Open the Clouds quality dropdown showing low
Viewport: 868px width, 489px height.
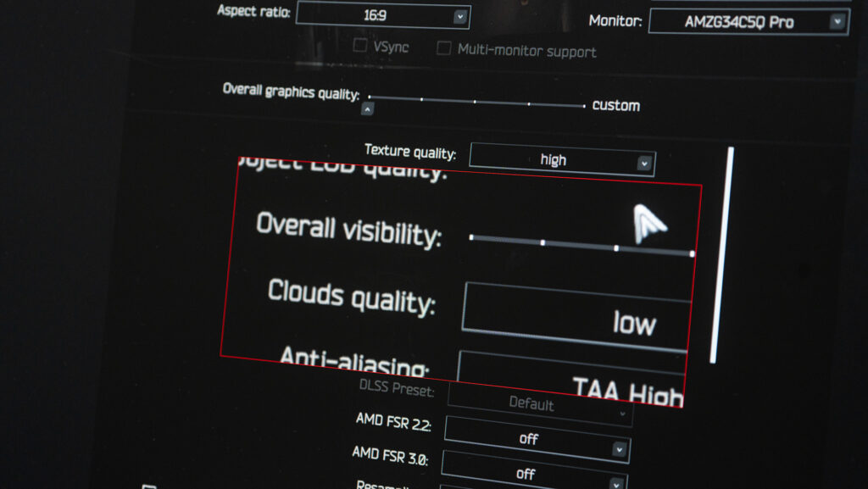[576, 318]
